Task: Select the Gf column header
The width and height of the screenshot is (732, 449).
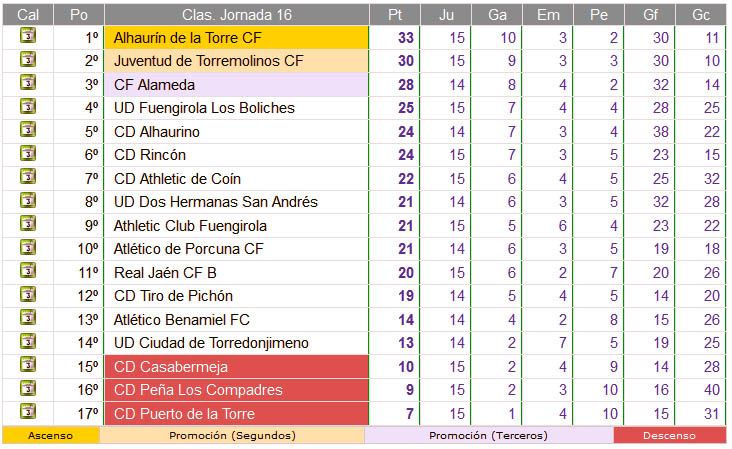Action: tap(650, 14)
